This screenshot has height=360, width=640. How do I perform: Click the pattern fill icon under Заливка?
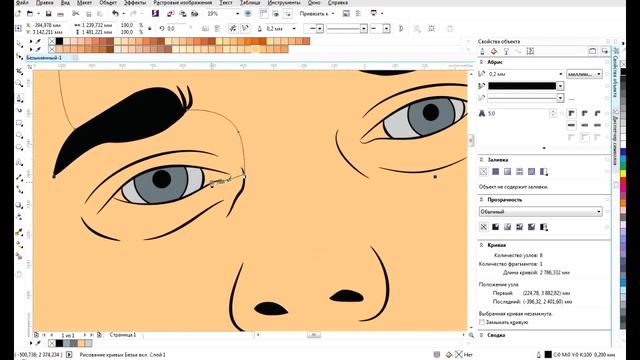[519, 172]
